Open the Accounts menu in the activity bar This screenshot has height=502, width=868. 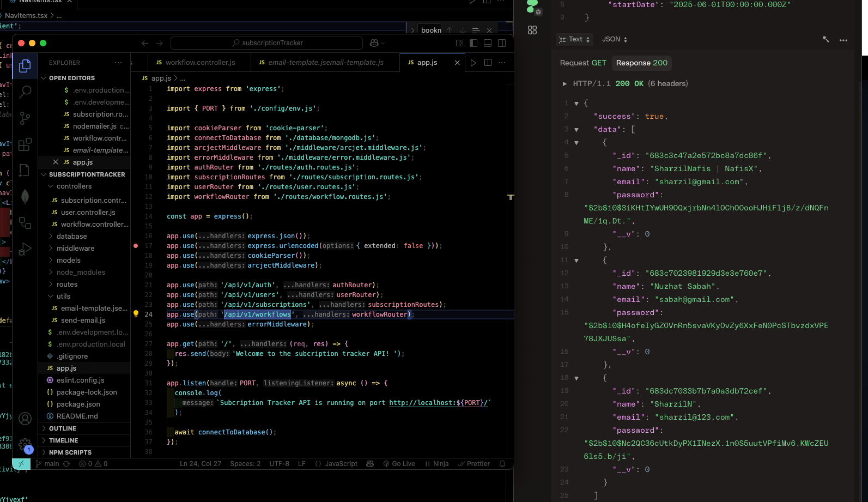point(25,419)
